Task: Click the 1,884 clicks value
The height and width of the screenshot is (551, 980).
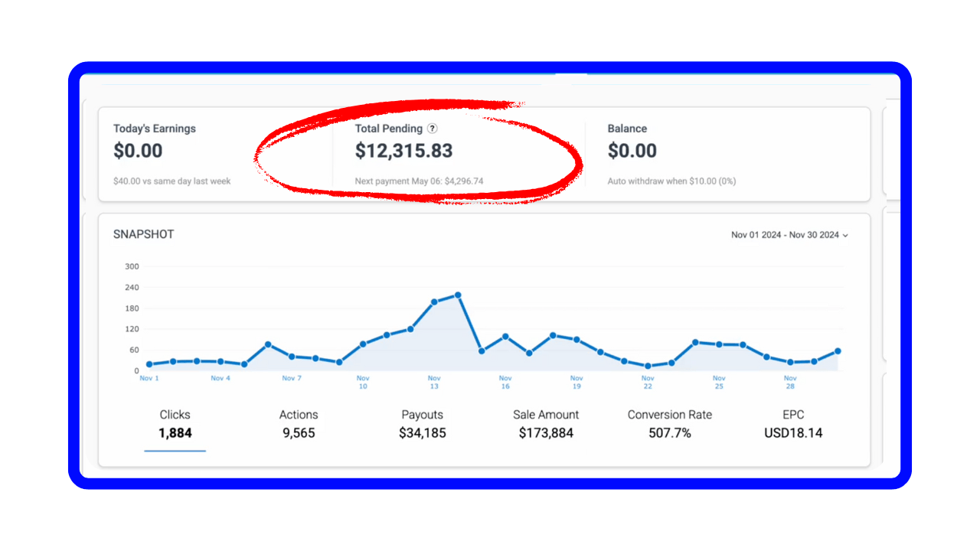Action: click(175, 433)
